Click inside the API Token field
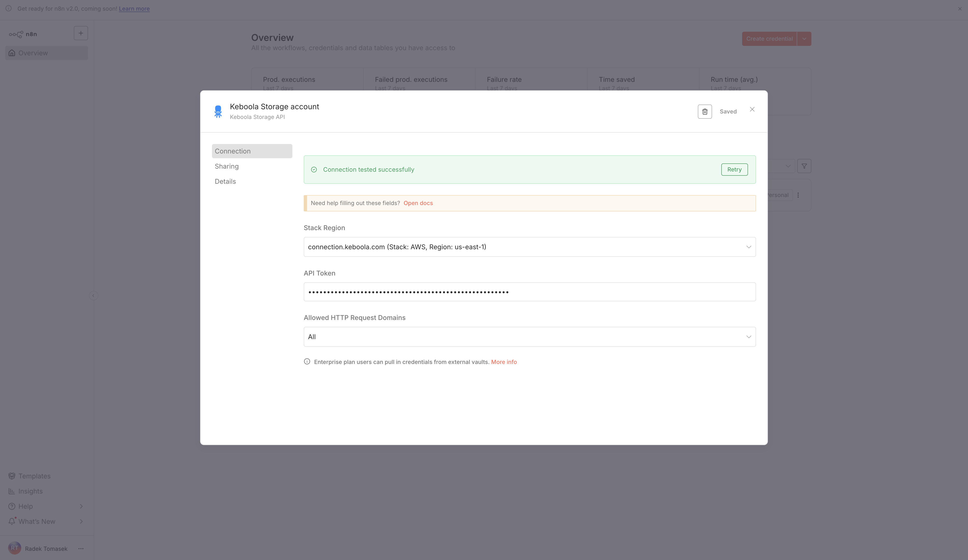 click(x=529, y=292)
